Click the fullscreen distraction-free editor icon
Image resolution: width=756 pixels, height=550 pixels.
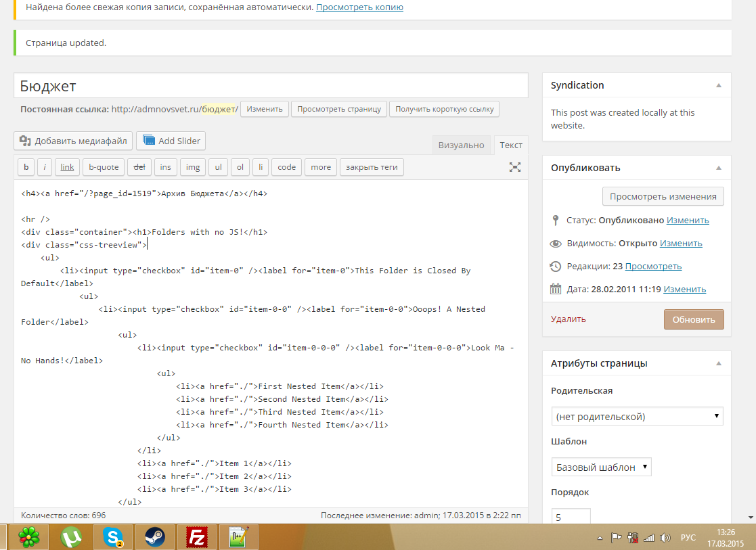[515, 167]
